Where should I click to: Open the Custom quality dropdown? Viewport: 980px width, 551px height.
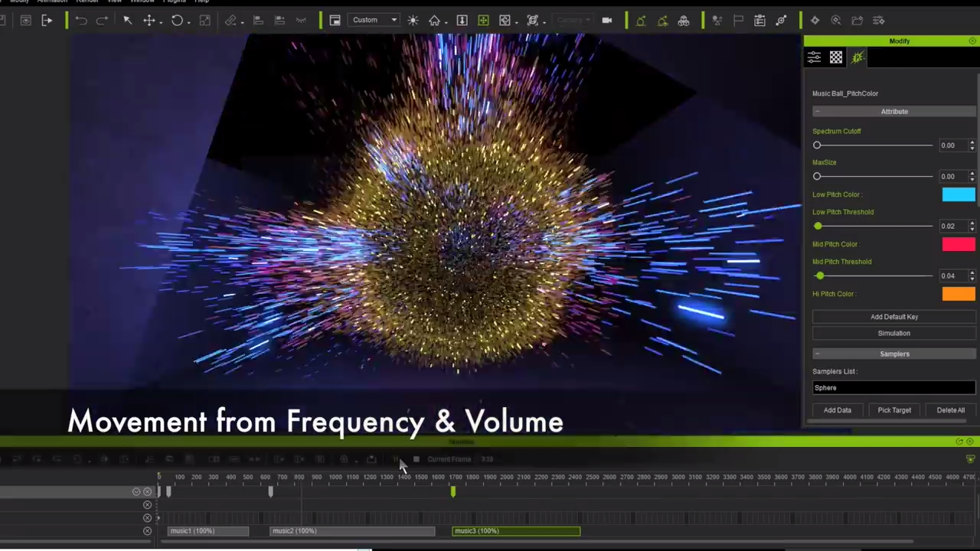pyautogui.click(x=374, y=20)
